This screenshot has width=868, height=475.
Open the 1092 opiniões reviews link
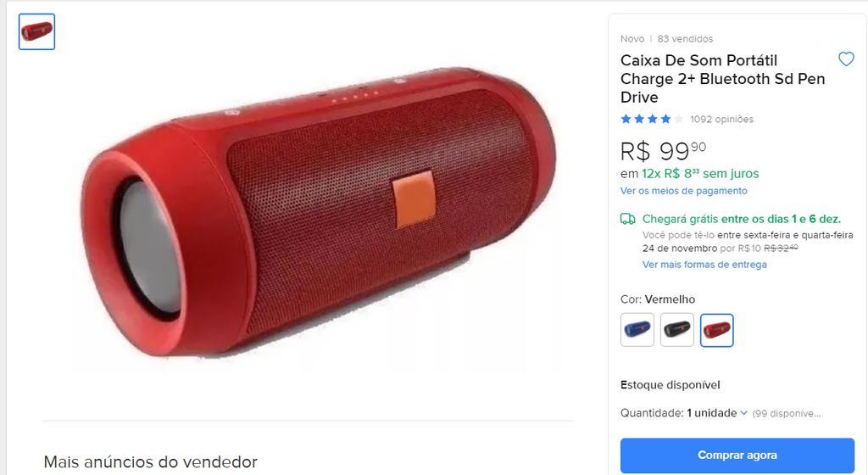coord(722,119)
